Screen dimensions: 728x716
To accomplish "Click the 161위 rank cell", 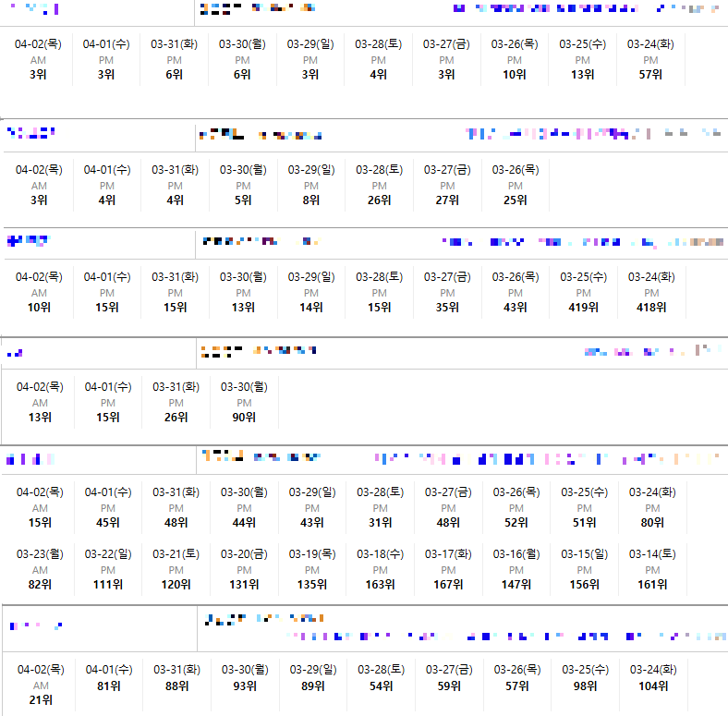I will (x=652, y=585).
